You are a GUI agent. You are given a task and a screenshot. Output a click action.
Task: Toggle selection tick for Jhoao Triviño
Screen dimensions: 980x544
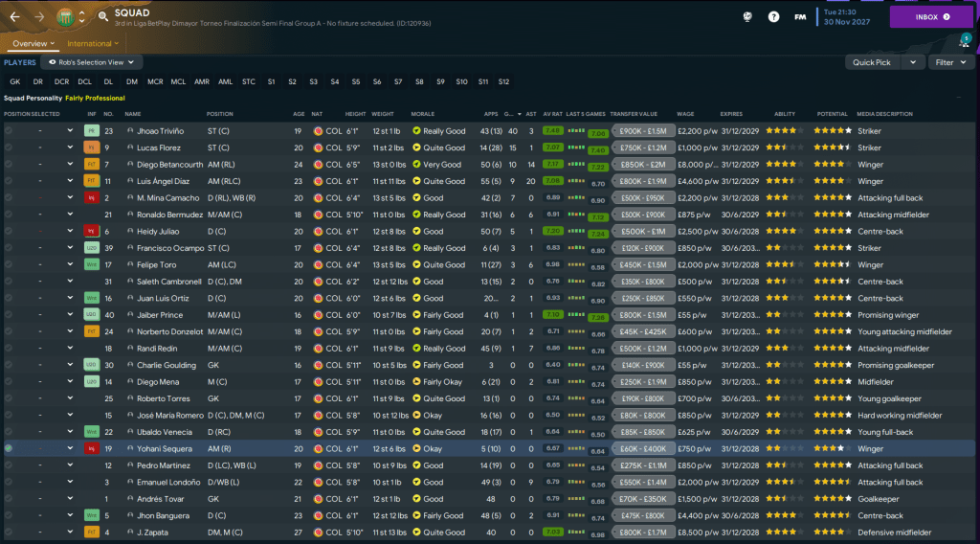pyautogui.click(x=9, y=131)
